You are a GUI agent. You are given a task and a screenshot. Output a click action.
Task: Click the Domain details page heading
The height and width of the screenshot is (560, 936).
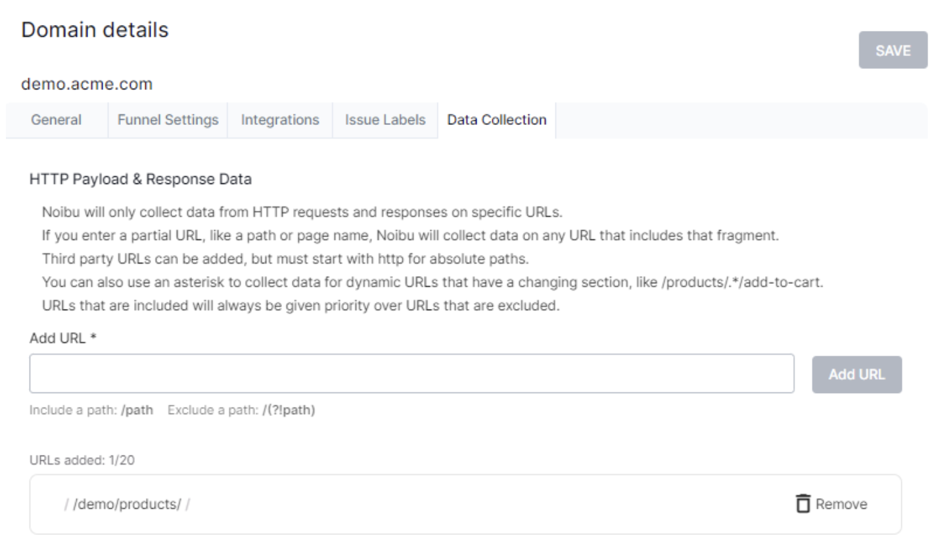coord(95,30)
